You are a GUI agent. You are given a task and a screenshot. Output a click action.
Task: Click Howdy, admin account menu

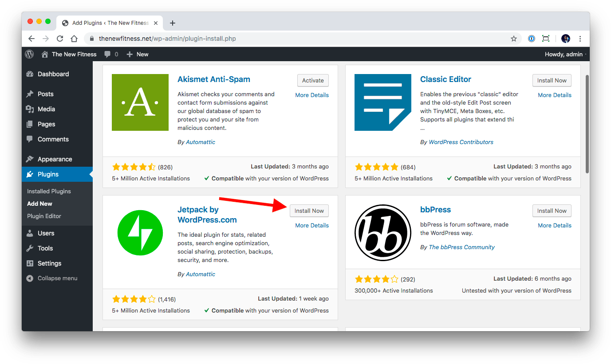click(564, 54)
